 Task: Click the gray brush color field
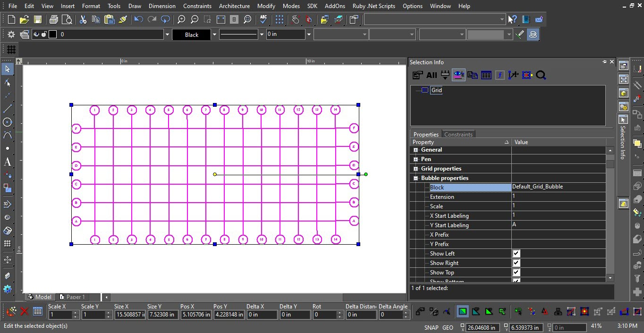pyautogui.click(x=486, y=34)
